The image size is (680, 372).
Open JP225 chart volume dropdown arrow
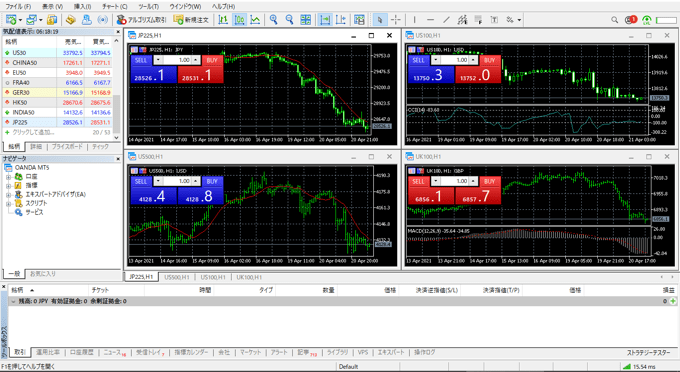[x=158, y=60]
